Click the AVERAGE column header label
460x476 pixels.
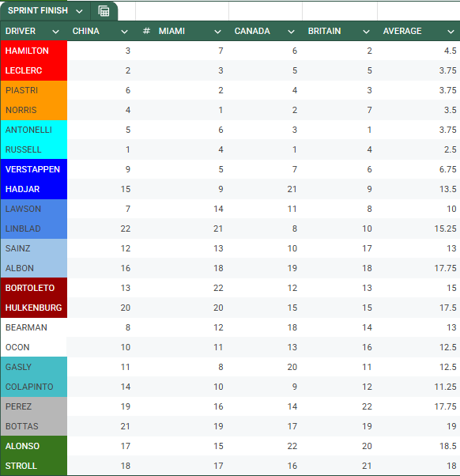click(x=402, y=31)
